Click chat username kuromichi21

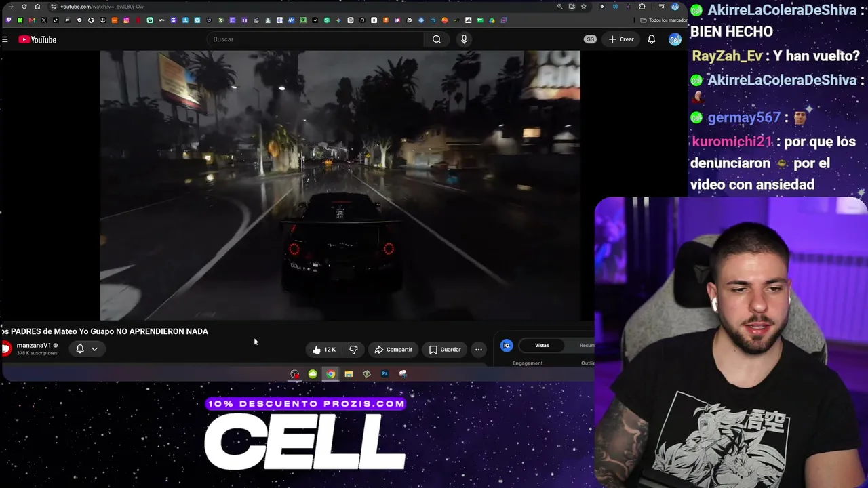(x=732, y=142)
